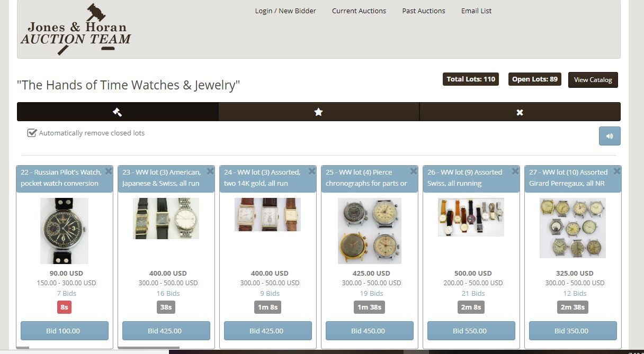Image resolution: width=644 pixels, height=354 pixels.
Task: Click the Russian Pilot's Watch thumbnail
Action: pos(64,231)
